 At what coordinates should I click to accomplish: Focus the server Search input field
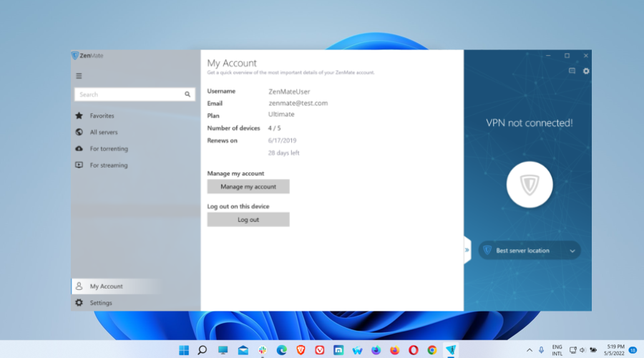point(135,95)
